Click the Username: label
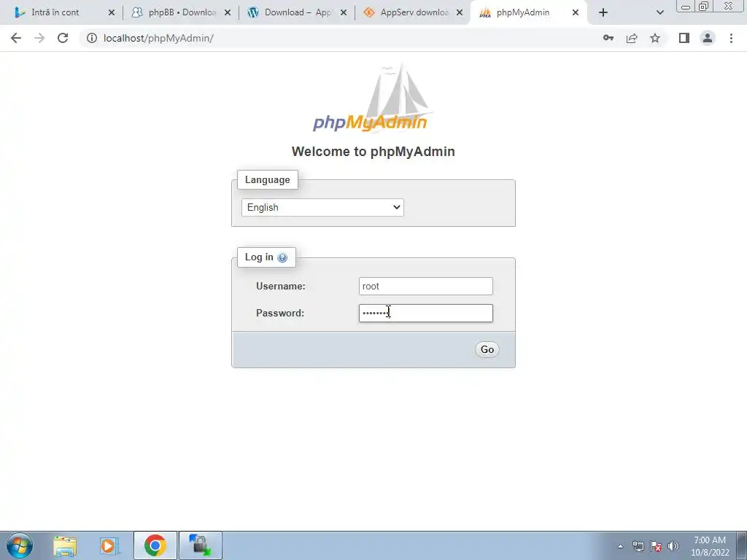Viewport: 747px width, 560px height. point(281,286)
